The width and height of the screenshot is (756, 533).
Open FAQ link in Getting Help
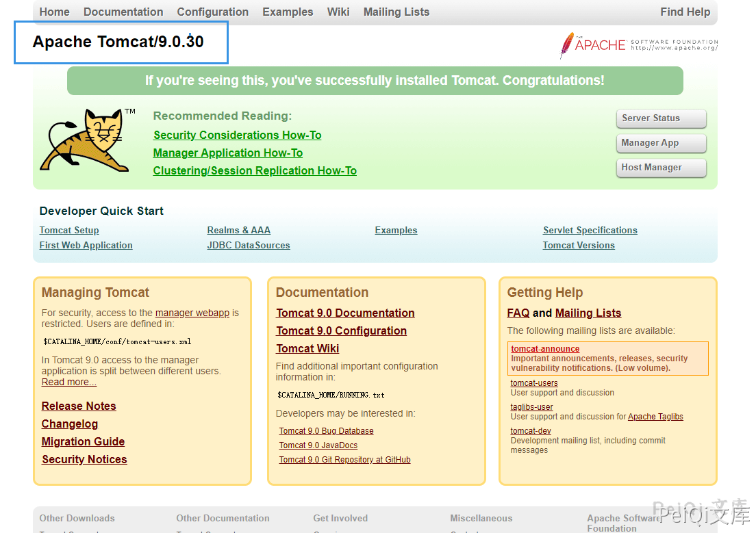click(518, 313)
